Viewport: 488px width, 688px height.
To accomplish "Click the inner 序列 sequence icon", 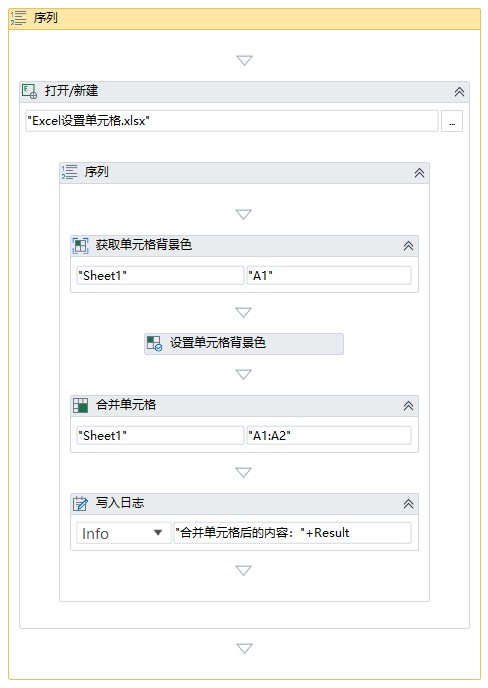I will point(69,172).
